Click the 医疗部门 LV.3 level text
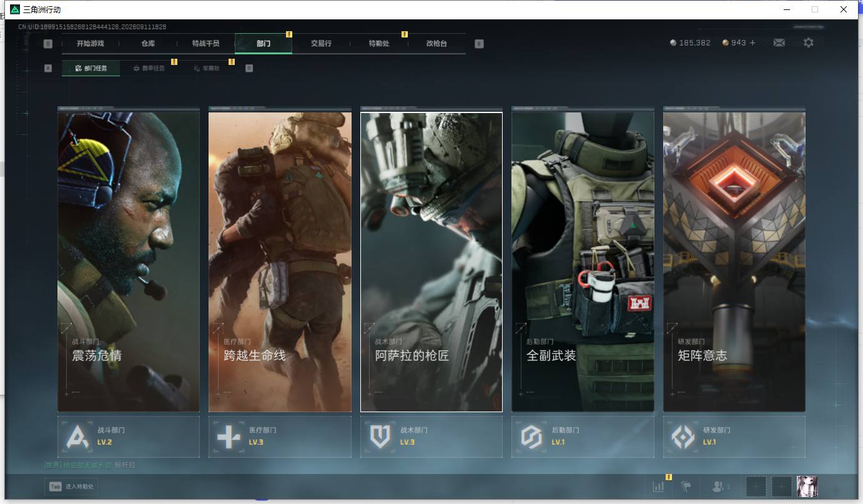The height and width of the screenshot is (504, 863). (257, 442)
